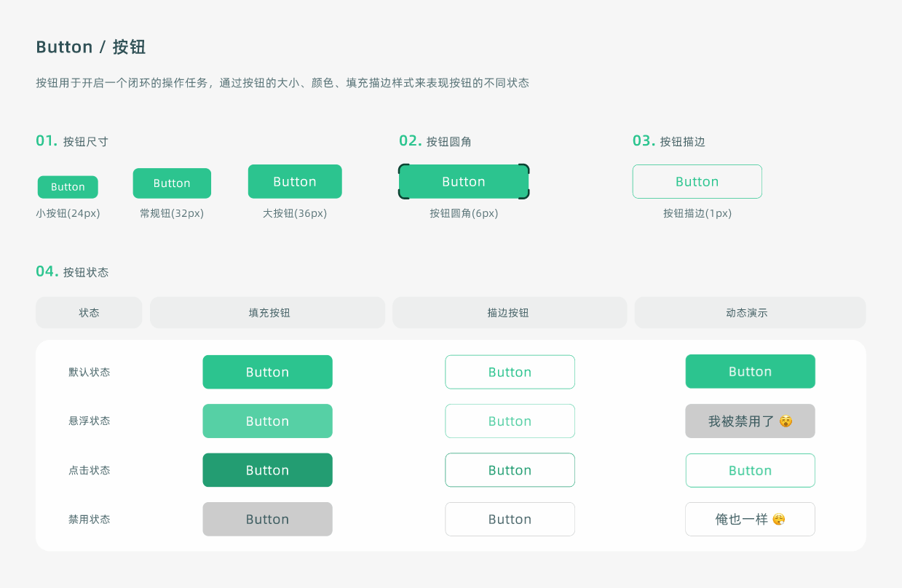This screenshot has height=588, width=902.
Task: Click the description paragraph starting 按钮用于开启
Action: [282, 83]
